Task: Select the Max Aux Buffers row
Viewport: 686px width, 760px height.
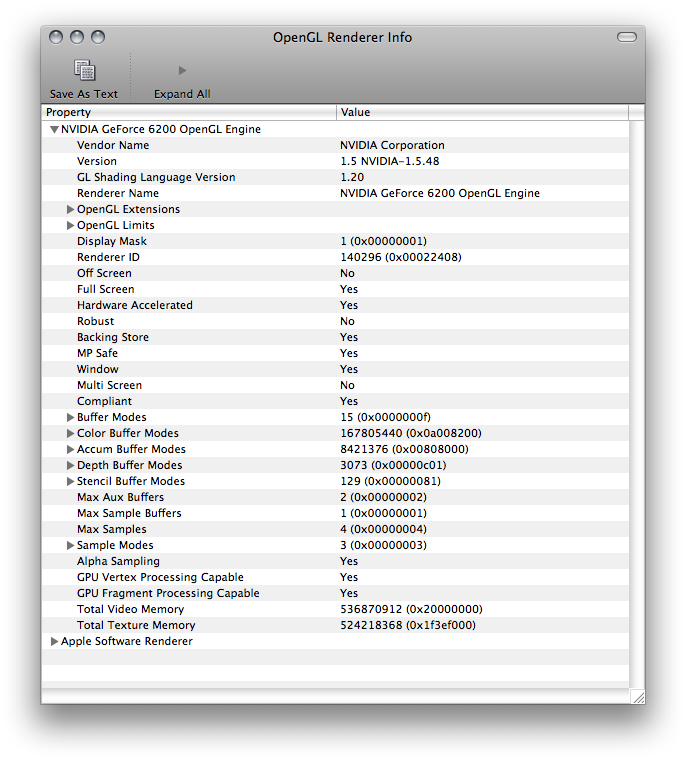Action: coord(335,497)
